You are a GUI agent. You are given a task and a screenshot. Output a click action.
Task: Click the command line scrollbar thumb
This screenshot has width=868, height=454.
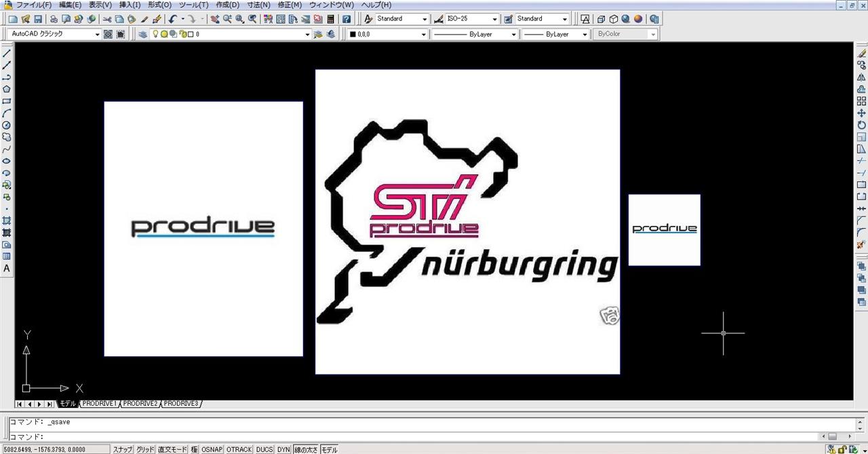[x=831, y=436]
